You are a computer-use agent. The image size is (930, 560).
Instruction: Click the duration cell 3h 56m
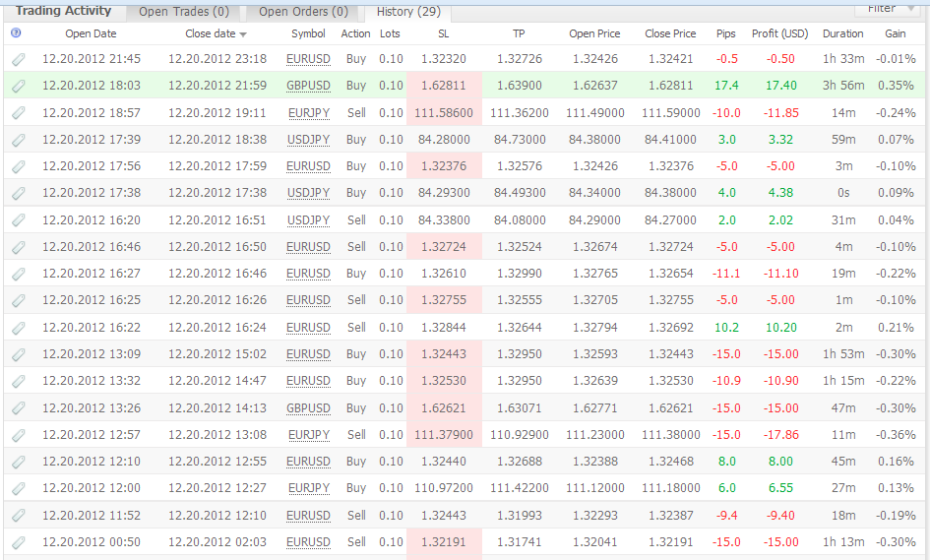[x=843, y=86]
